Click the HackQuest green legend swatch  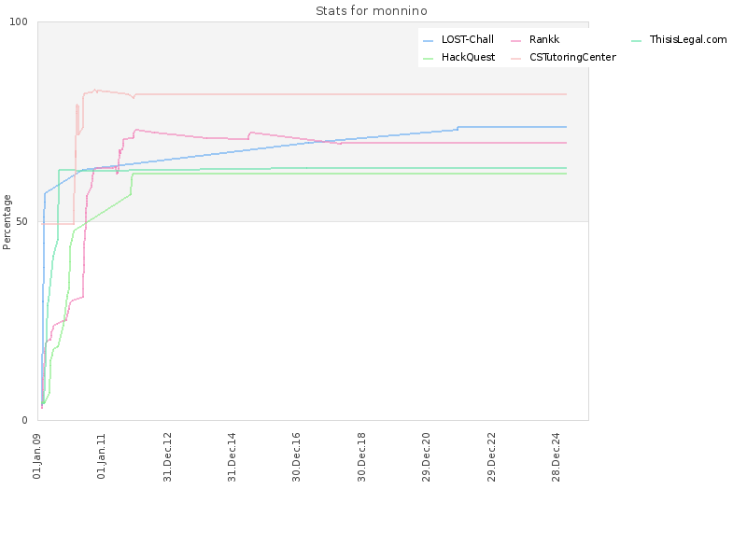point(428,59)
